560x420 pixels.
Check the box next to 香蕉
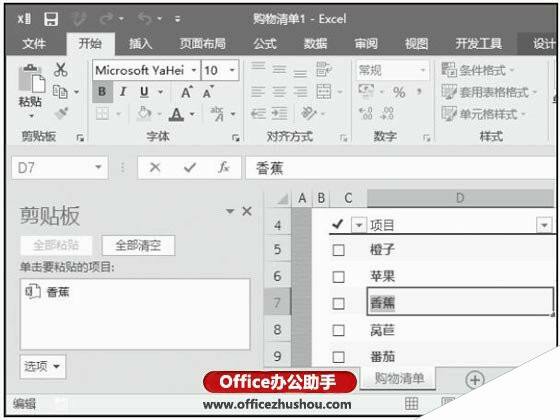pos(338,303)
